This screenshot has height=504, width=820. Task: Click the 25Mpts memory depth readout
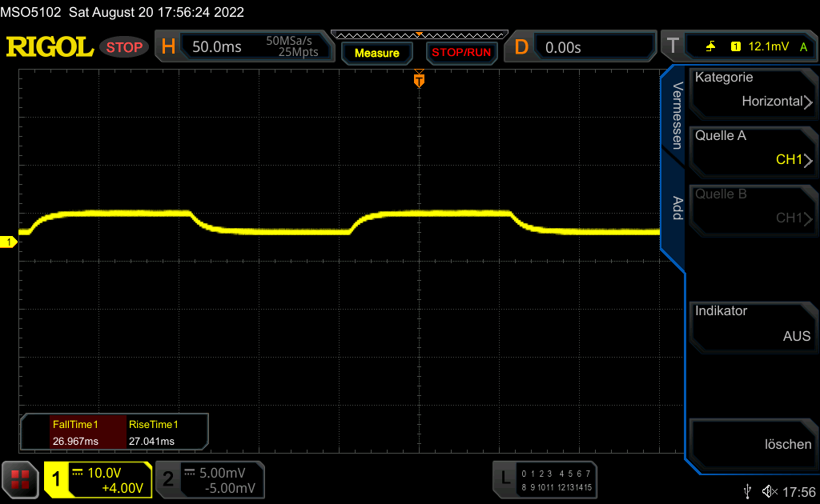pyautogui.click(x=298, y=52)
